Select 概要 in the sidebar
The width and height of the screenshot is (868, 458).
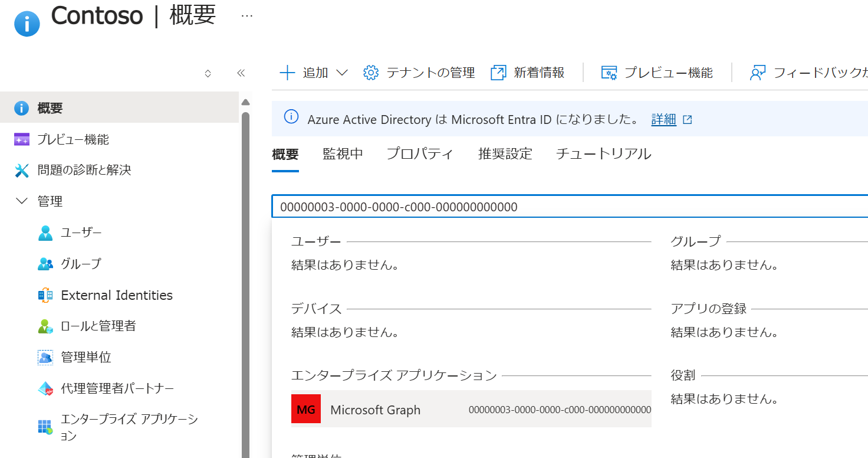pos(119,108)
